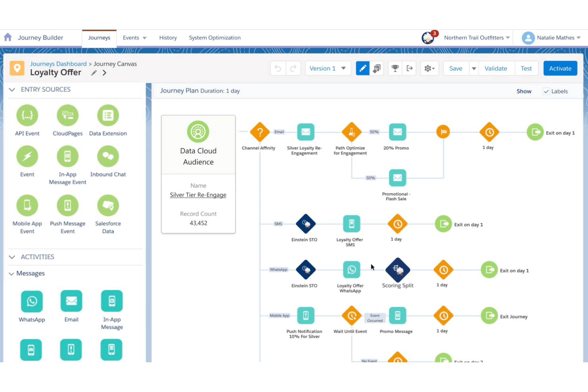Open the Journeys Dashboard breadcrumb link
588x392 pixels.
[x=58, y=64]
